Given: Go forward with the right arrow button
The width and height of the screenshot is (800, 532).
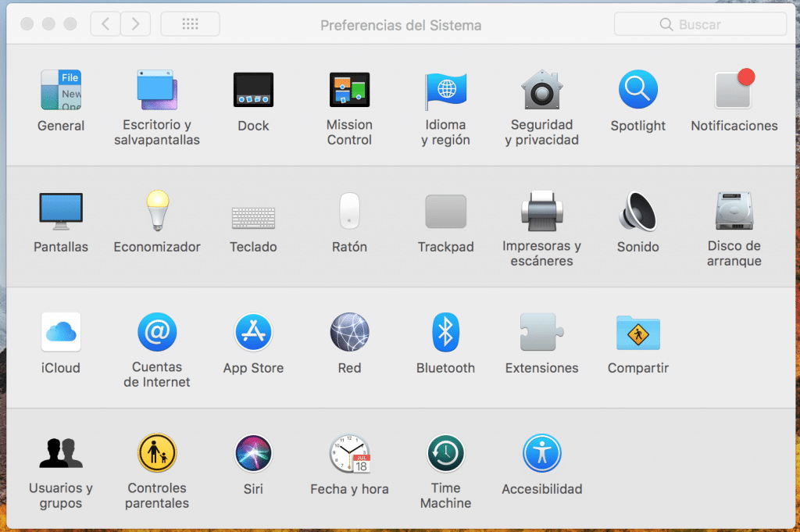Looking at the screenshot, I should click(x=136, y=24).
